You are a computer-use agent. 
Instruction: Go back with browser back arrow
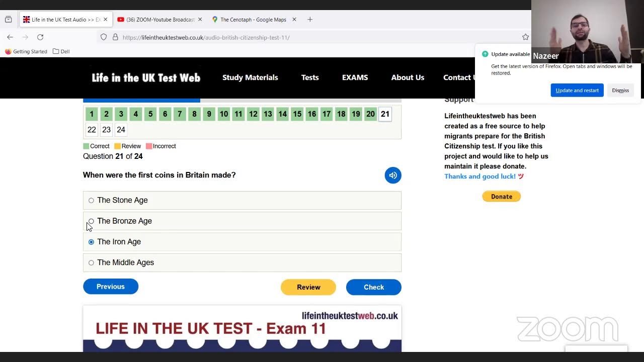(x=10, y=37)
